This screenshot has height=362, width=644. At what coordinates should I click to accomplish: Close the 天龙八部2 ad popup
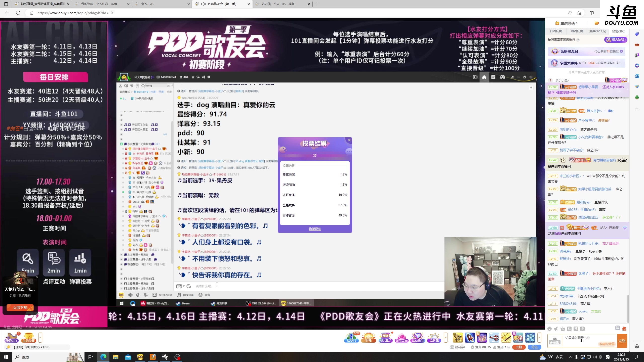pos(37,277)
